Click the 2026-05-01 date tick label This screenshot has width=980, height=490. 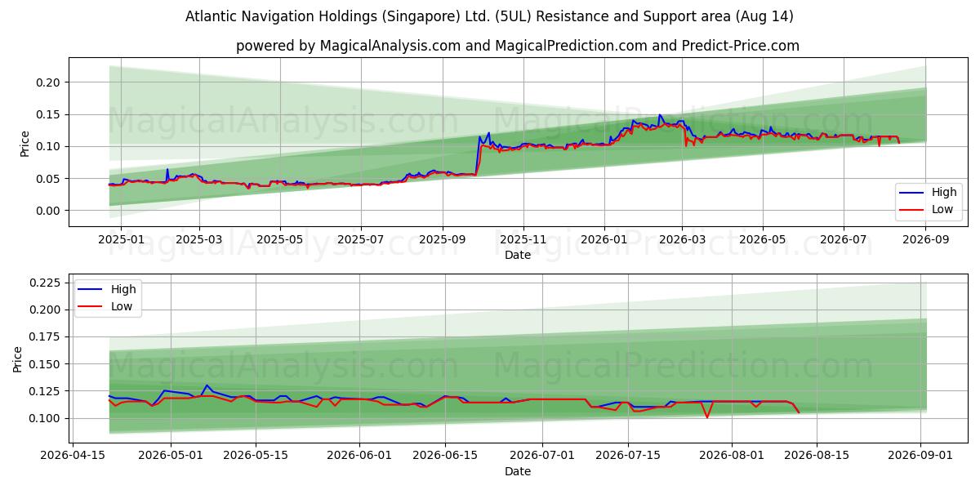click(x=171, y=455)
